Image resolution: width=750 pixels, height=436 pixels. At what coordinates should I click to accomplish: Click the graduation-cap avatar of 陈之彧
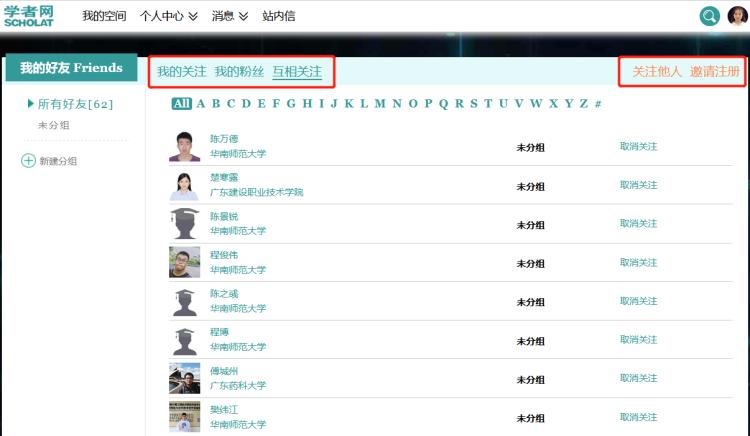pos(185,301)
